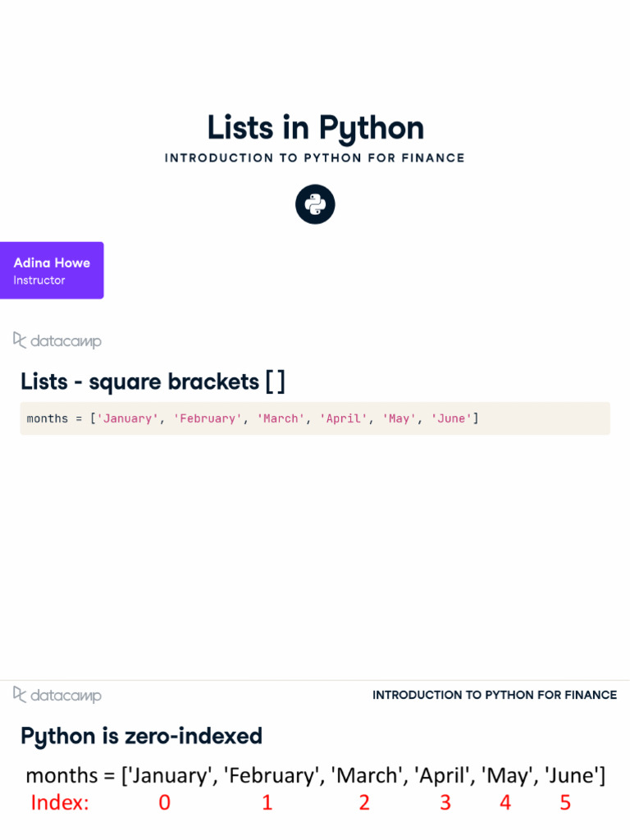Image resolution: width=630 pixels, height=840 pixels.
Task: Click 'January' in the code snippet
Action: tap(128, 418)
